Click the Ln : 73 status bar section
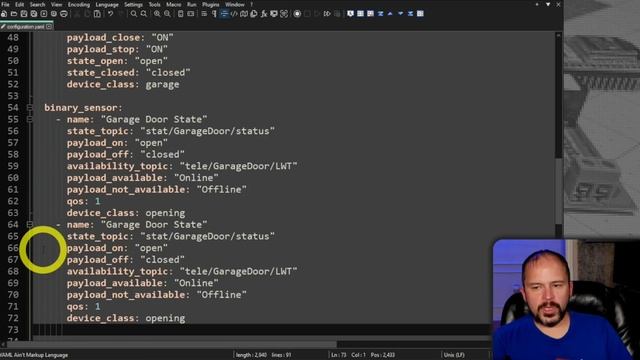 click(x=362, y=355)
